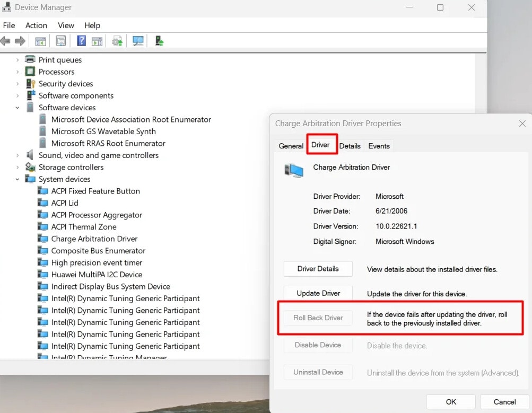Switch to the General tab
532x413 pixels.
(x=291, y=146)
